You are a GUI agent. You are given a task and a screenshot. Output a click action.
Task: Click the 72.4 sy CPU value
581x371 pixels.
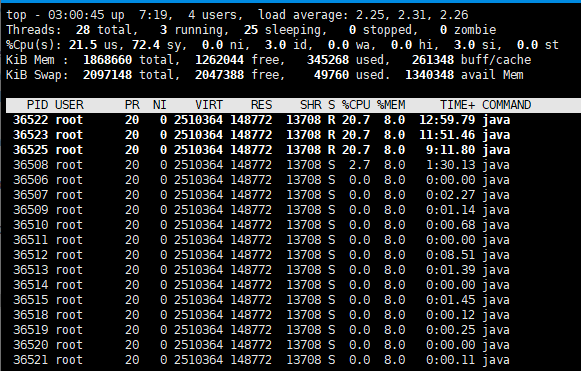[146, 45]
